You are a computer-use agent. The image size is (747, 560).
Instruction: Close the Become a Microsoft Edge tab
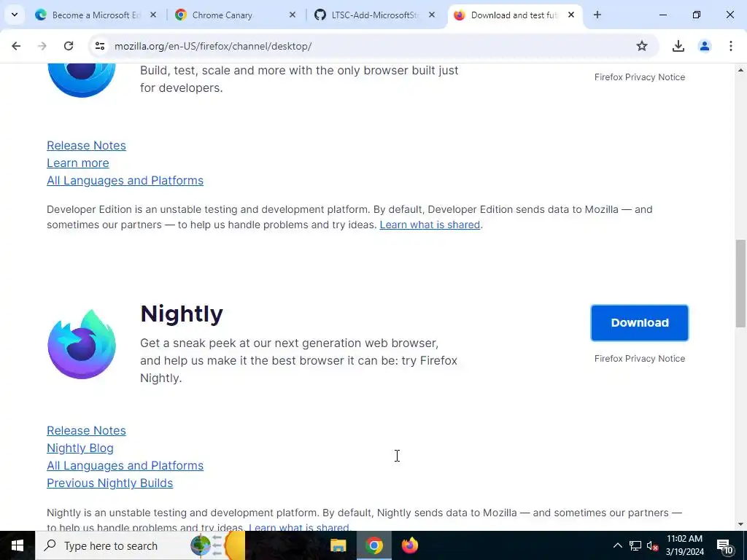[153, 15]
